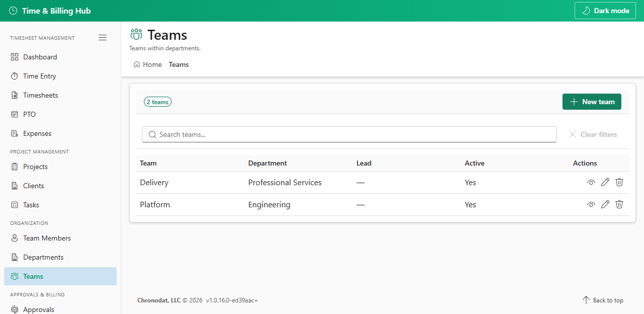The image size is (644, 314).
Task: Click Back to top link
Action: (603, 300)
